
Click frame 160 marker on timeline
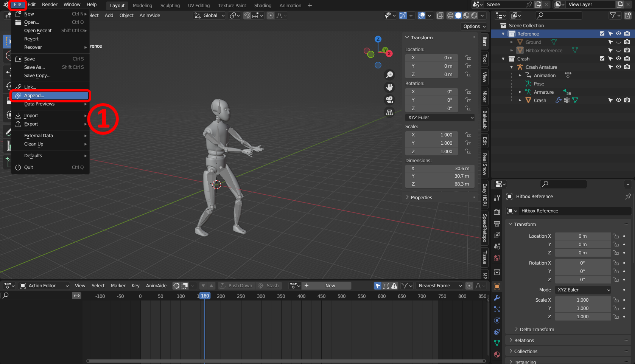205,296
